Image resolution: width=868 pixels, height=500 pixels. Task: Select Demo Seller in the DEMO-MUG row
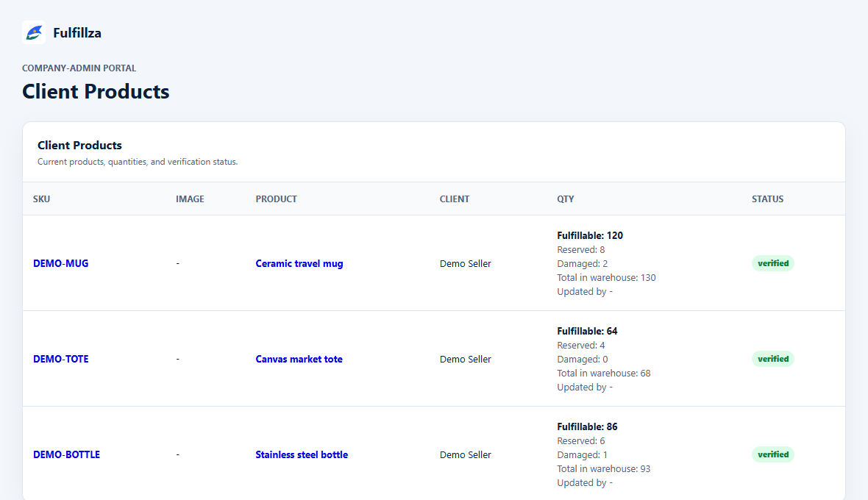pyautogui.click(x=466, y=264)
